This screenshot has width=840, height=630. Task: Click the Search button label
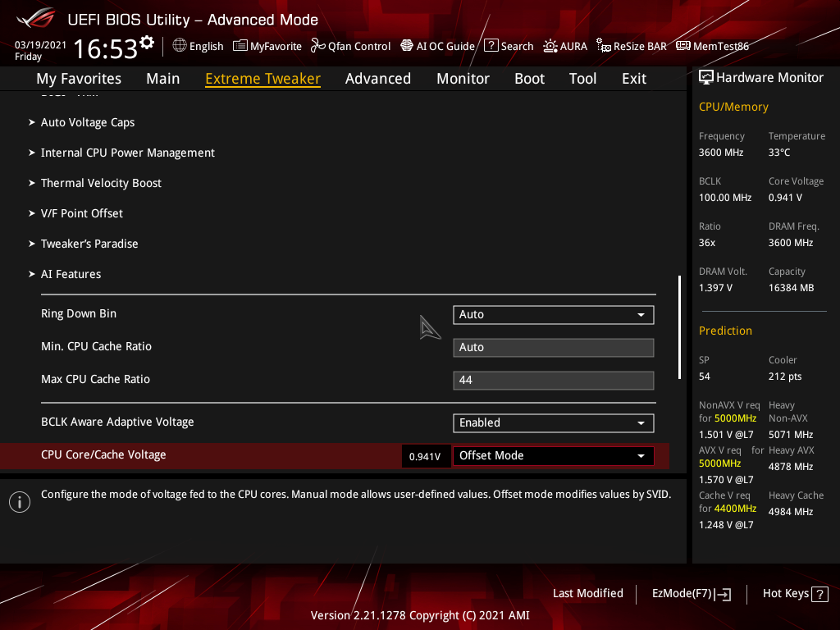517,46
